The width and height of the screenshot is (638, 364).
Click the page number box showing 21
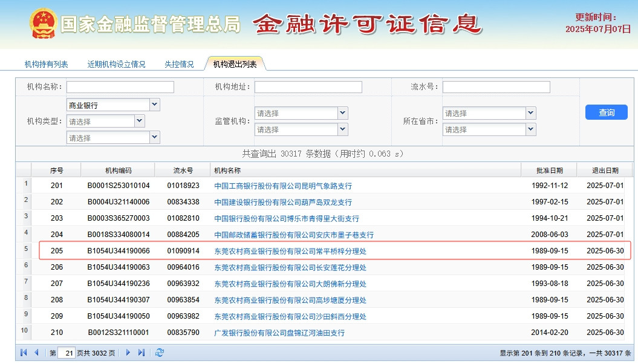(67, 353)
